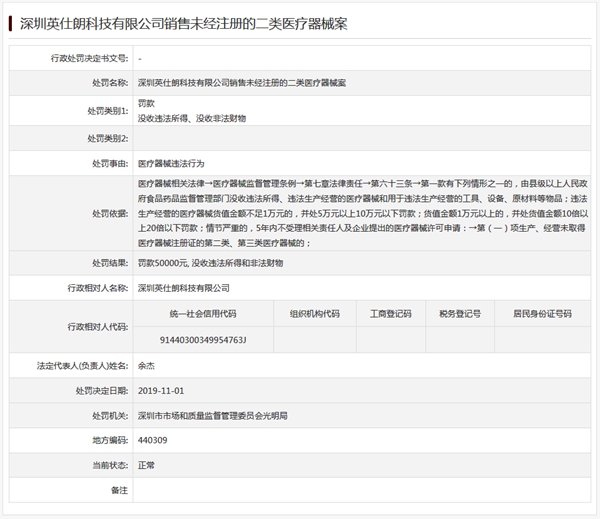Click the 处罚决定日期 label
The width and height of the screenshot is (600, 519).
[x=102, y=391]
